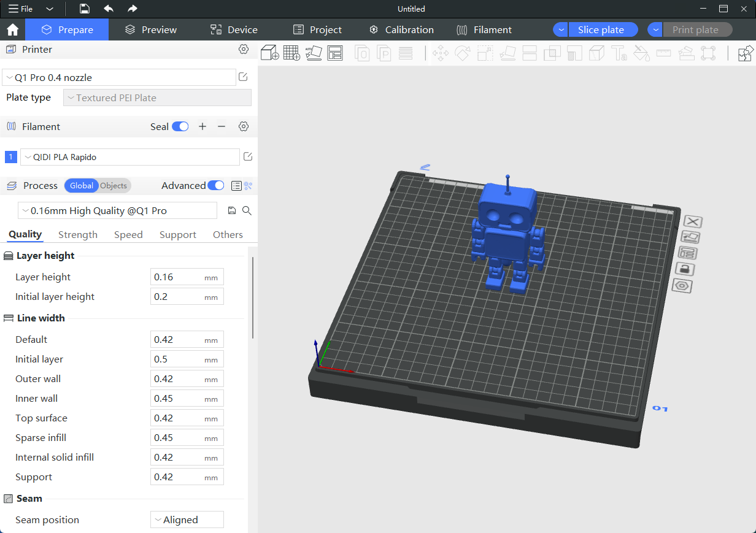The height and width of the screenshot is (533, 756).
Task: Save the current process preset
Action: 232,210
